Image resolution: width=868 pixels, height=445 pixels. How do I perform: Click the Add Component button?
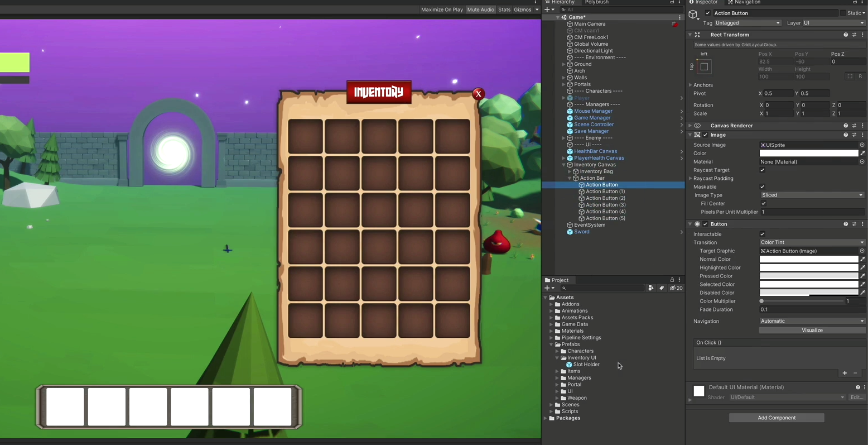click(777, 417)
